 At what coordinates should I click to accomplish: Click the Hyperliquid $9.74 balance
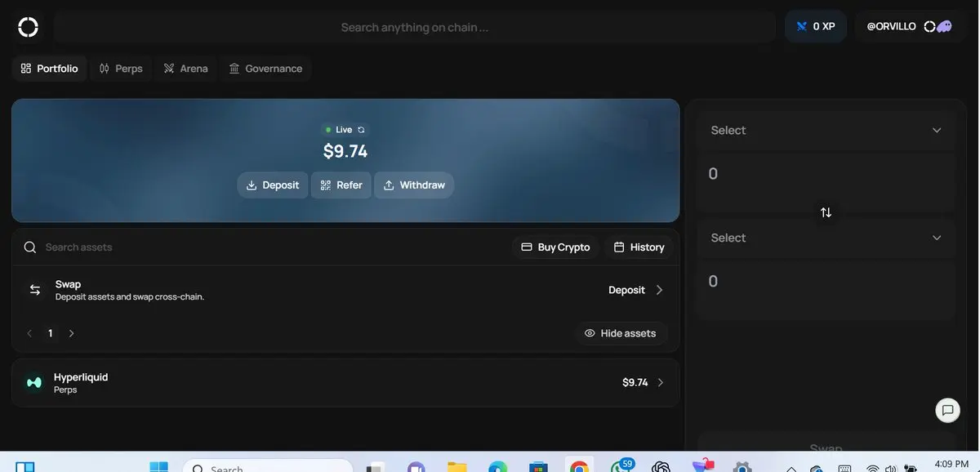(635, 382)
